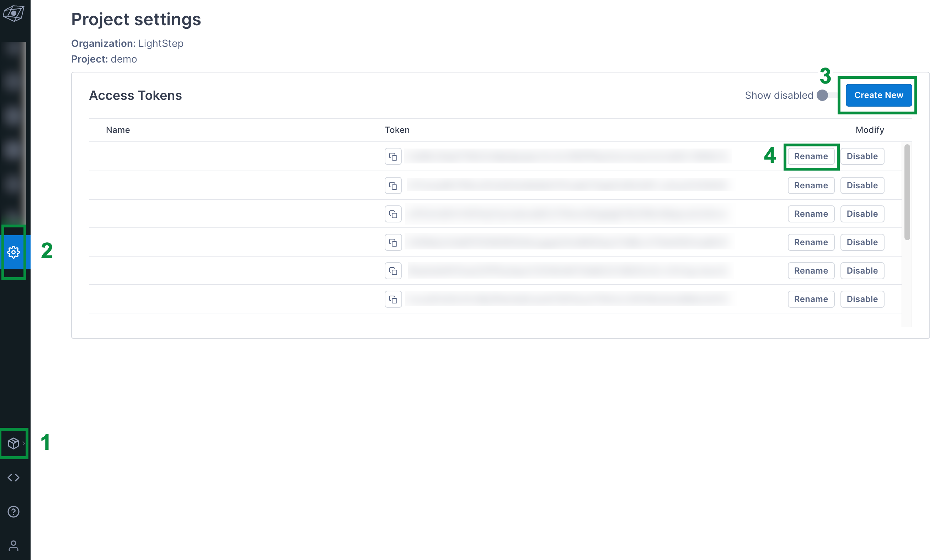Disable the fifth access token
The width and height of the screenshot is (940, 560).
[x=862, y=270]
